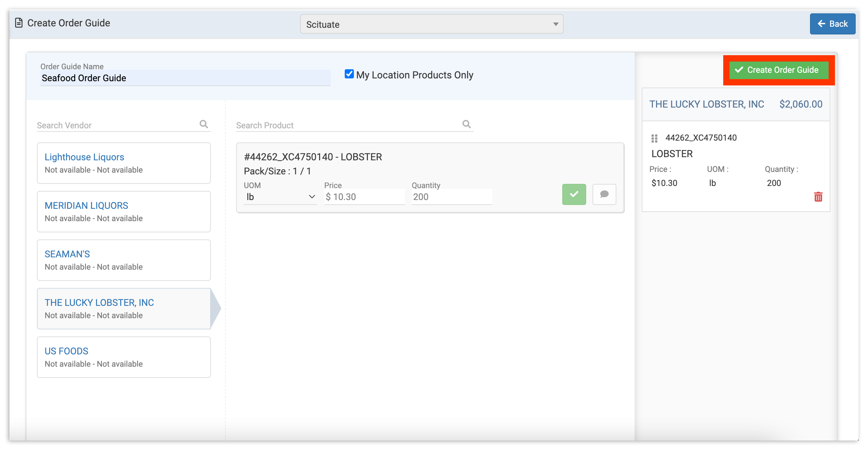
Task: Confirm the LOBSTER product with green checkmark icon
Action: (x=574, y=194)
